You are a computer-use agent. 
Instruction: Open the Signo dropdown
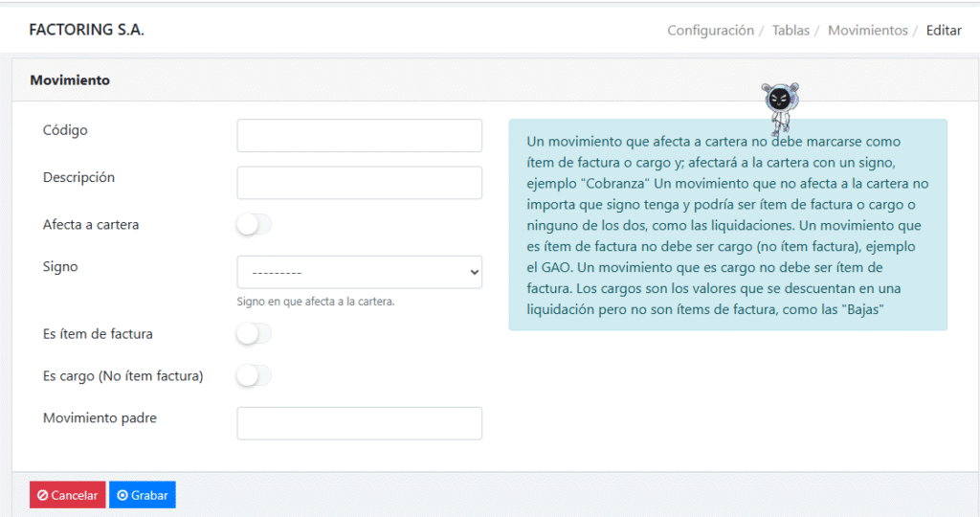pyautogui.click(x=359, y=272)
